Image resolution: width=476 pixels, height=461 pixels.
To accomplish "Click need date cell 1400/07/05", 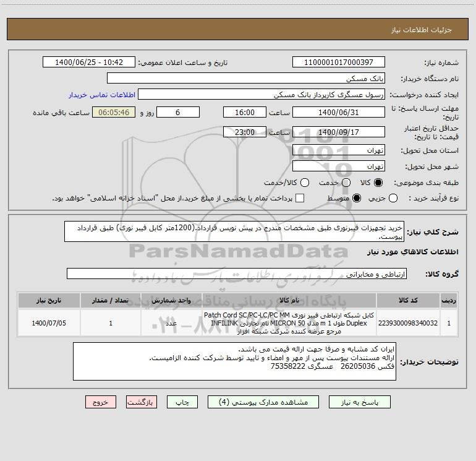I will coord(49,323).
